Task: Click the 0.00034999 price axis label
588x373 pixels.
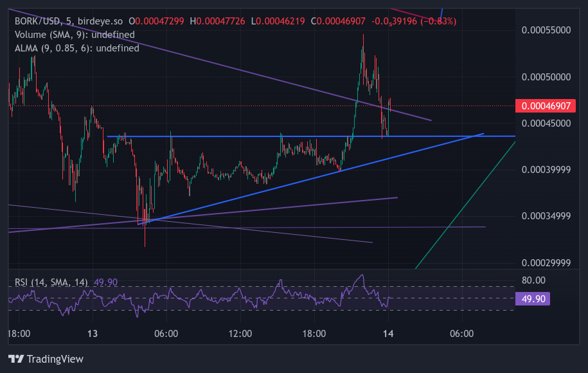Action: (x=546, y=216)
